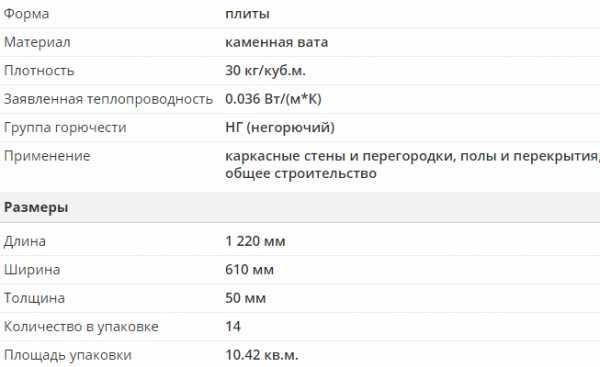
Task: Click the Группа горючести label
Action: coord(65,127)
